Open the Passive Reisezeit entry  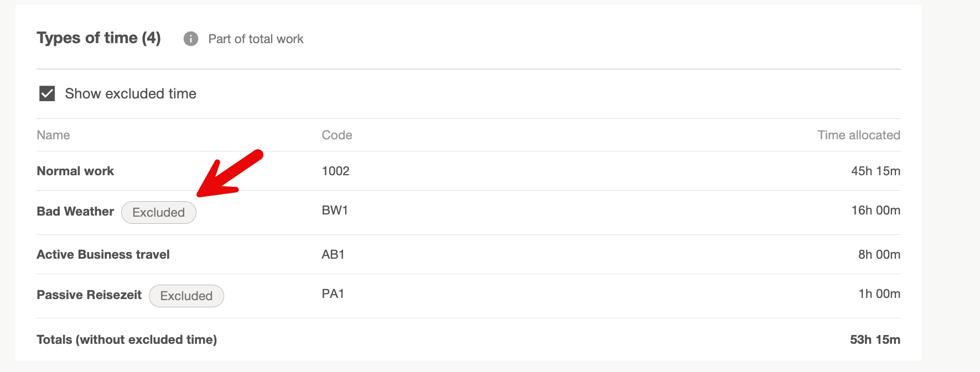(89, 295)
